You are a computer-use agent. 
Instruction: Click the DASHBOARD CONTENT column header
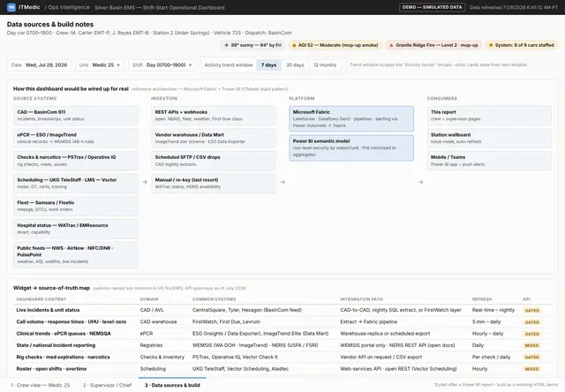pyautogui.click(x=41, y=299)
